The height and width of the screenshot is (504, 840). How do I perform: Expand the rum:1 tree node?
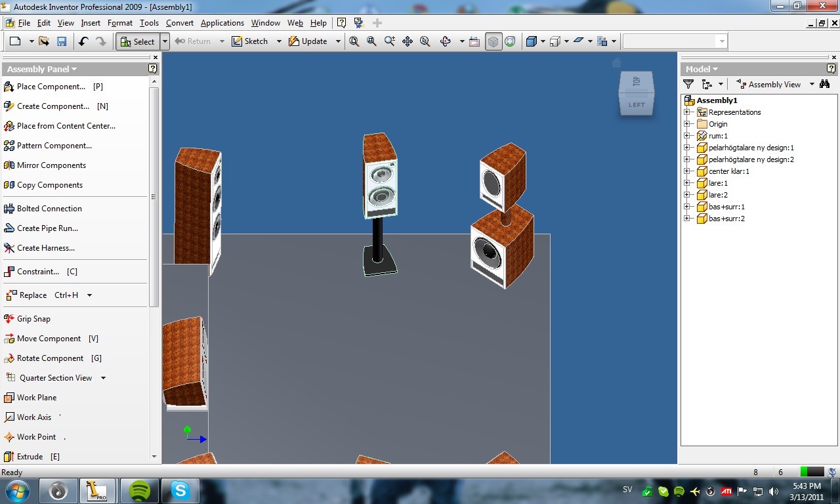pyautogui.click(x=687, y=136)
